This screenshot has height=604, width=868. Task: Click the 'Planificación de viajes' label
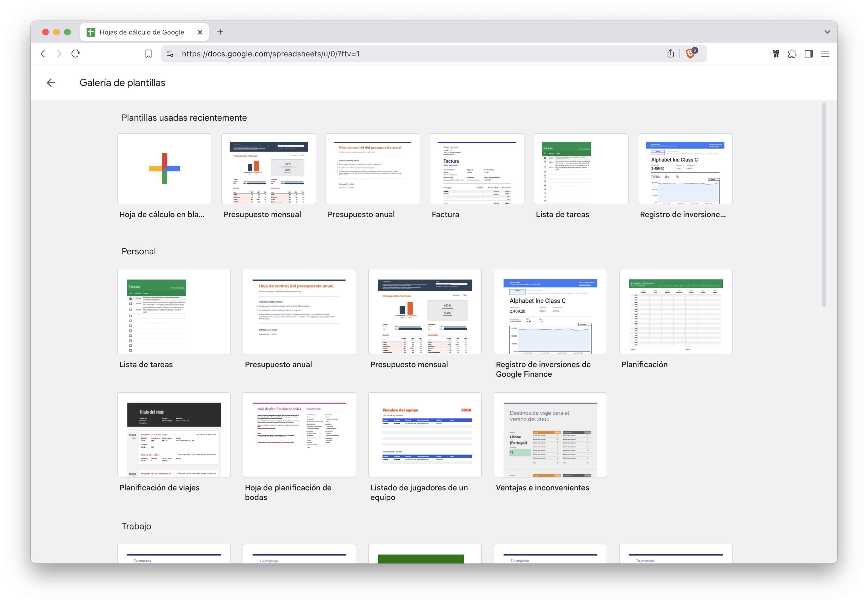point(159,488)
